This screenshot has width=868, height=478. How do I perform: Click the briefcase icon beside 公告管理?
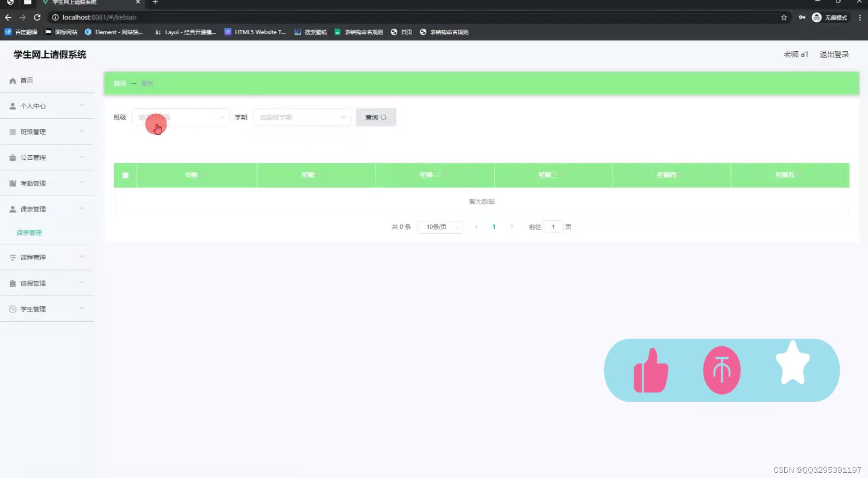[x=12, y=158]
